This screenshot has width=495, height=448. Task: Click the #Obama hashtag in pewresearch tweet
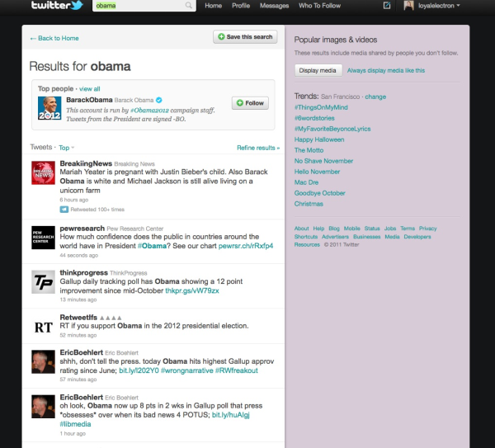[152, 246]
